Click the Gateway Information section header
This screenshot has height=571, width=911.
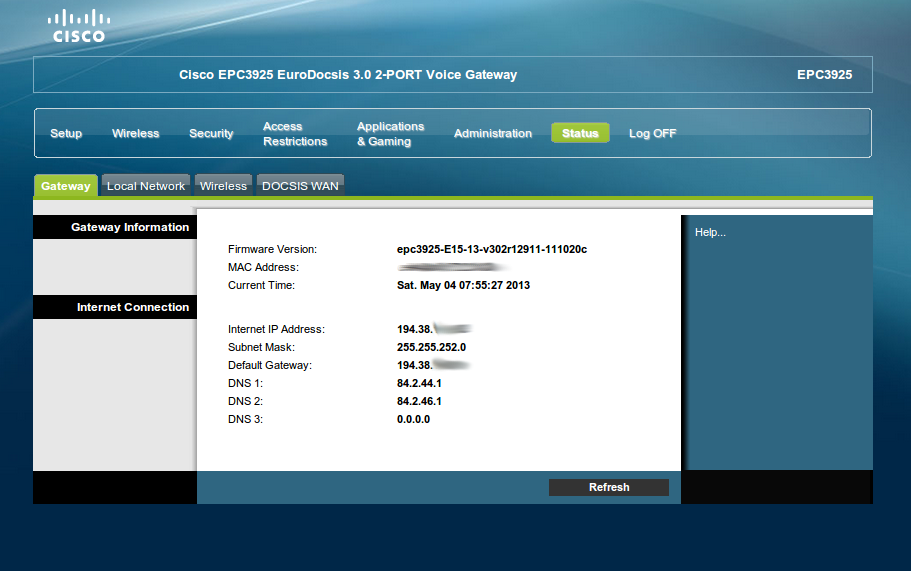pyautogui.click(x=115, y=227)
